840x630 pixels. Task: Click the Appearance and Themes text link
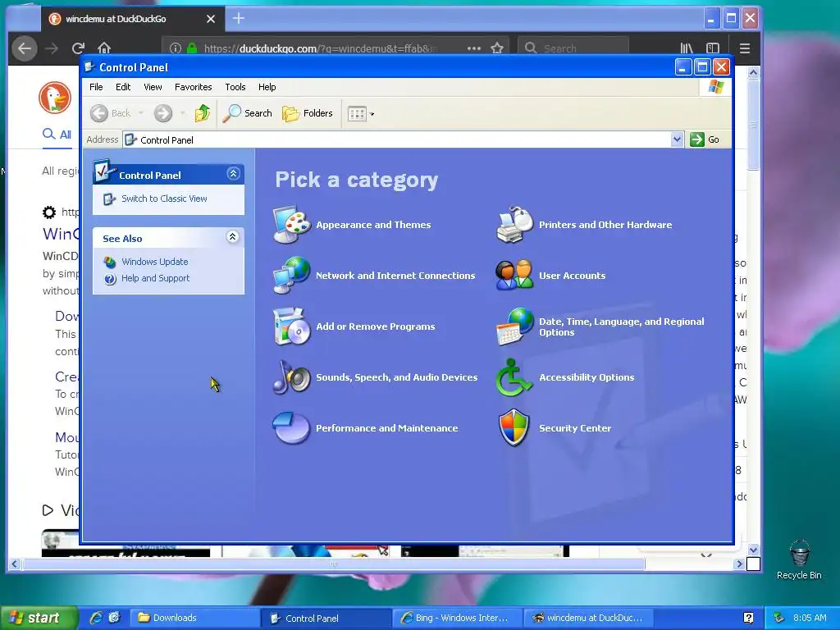(373, 225)
